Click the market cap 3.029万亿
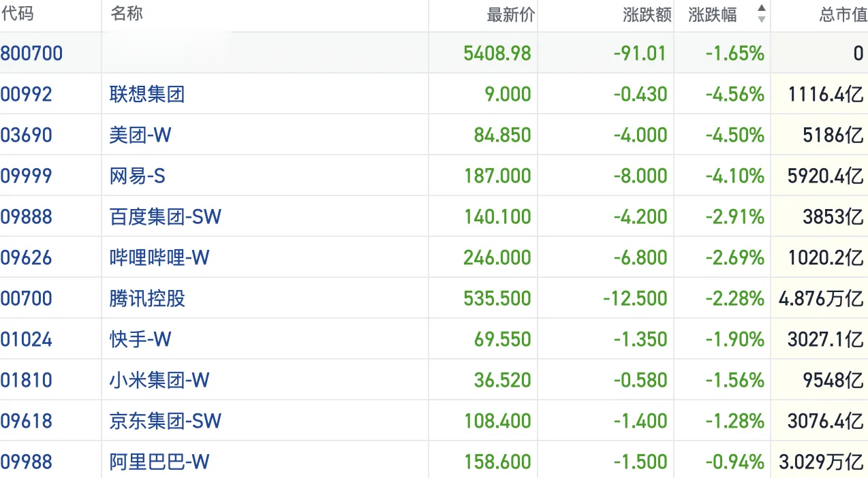 [x=821, y=462]
